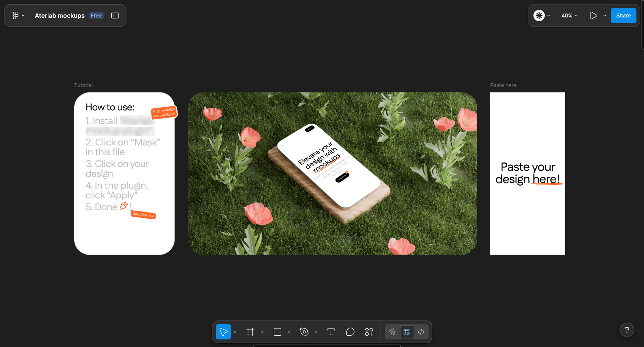Switch to Dev Mode
Image resolution: width=644 pixels, height=347 pixels.
(421, 332)
